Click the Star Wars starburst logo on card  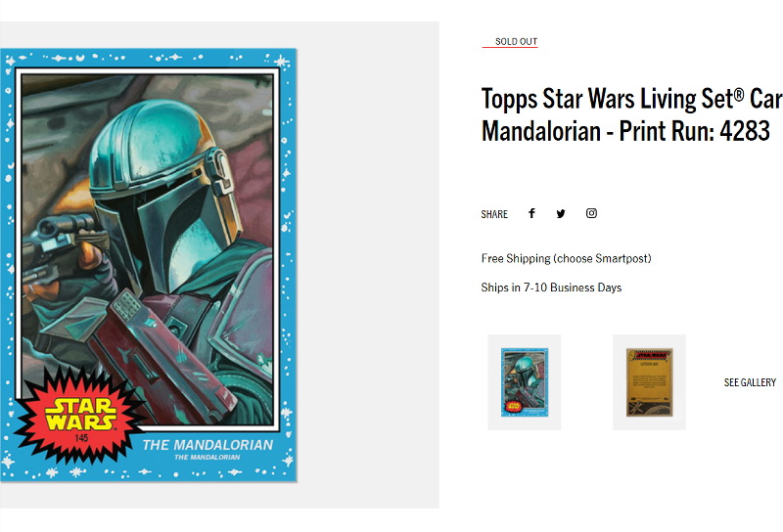coord(80,415)
